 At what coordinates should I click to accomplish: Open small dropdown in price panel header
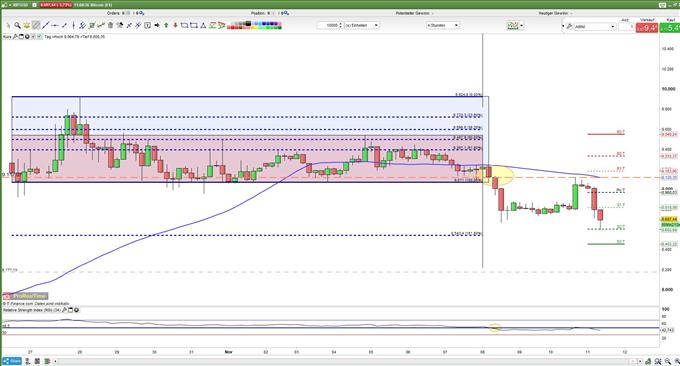[33, 37]
